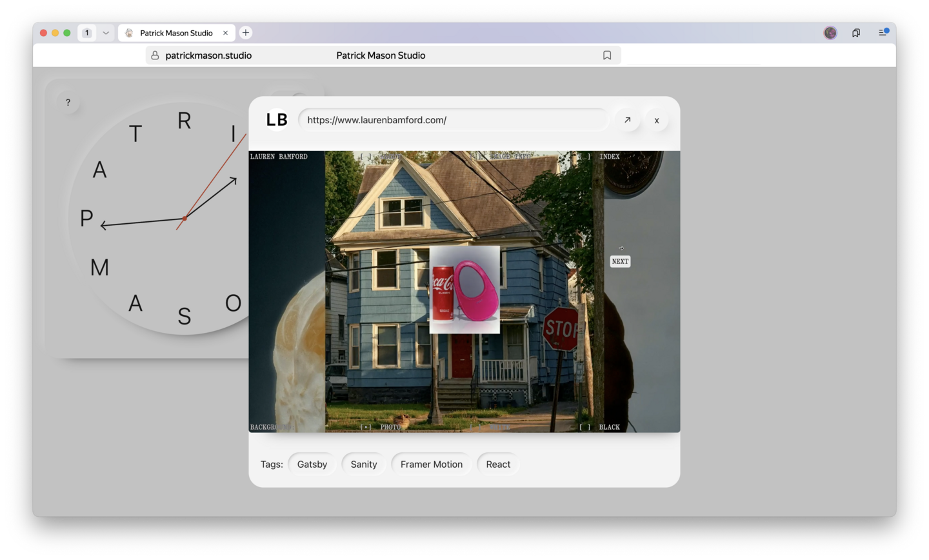Click the Framer Motion tag
929x560 pixels.
(431, 465)
